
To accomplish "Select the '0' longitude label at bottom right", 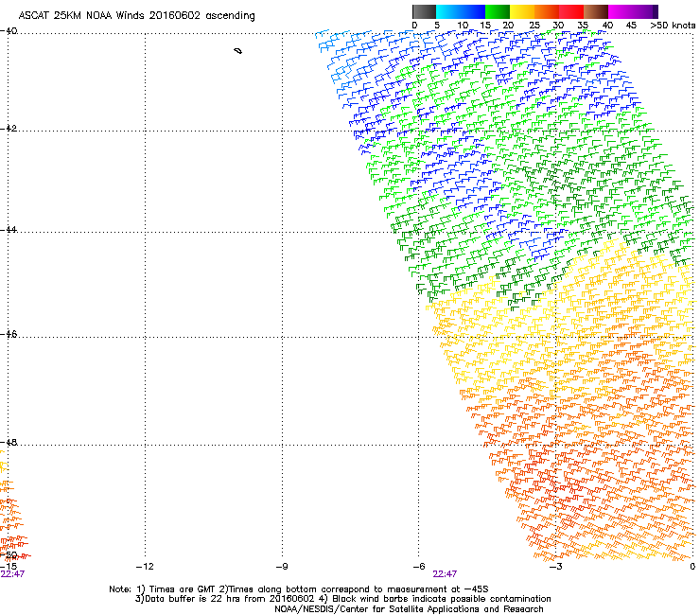I will point(692,567).
